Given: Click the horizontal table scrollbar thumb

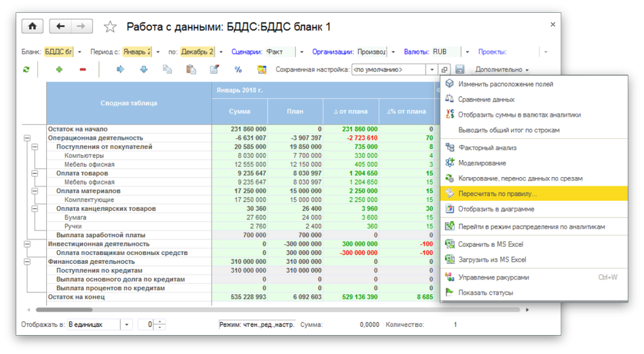Looking at the screenshot, I should tap(64, 310).
